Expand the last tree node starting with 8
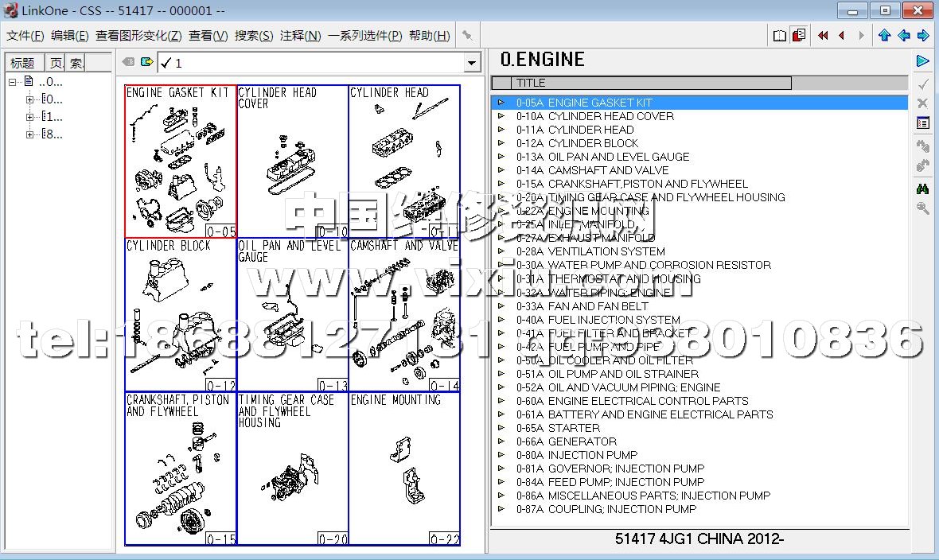Screen dimensions: 939x560 pyautogui.click(x=30, y=134)
